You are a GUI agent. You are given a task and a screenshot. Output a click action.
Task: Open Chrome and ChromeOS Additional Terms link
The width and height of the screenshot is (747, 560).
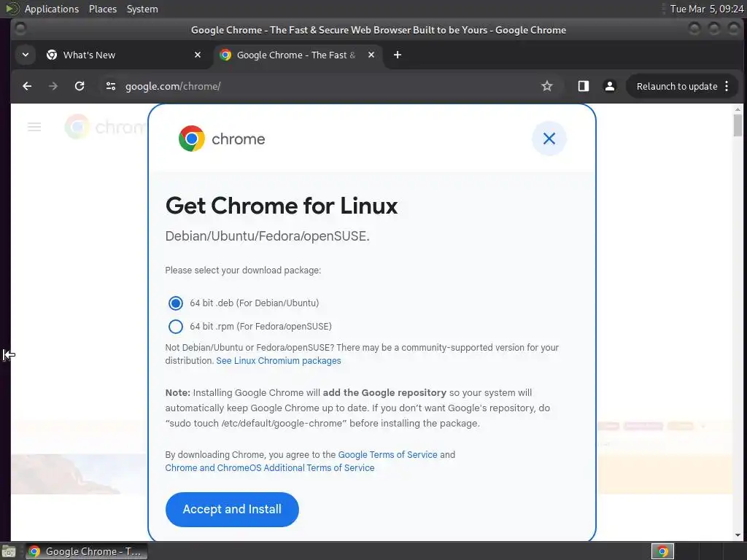270,468
